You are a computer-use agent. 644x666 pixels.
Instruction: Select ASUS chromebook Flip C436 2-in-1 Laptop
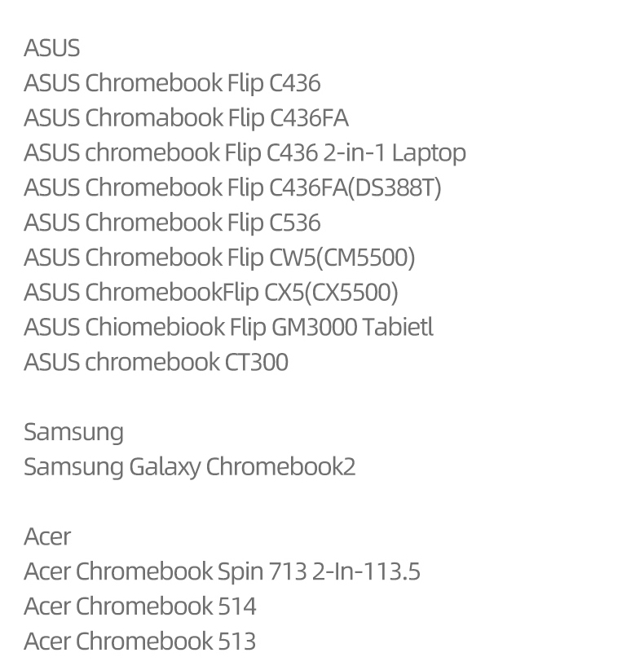coord(245,153)
